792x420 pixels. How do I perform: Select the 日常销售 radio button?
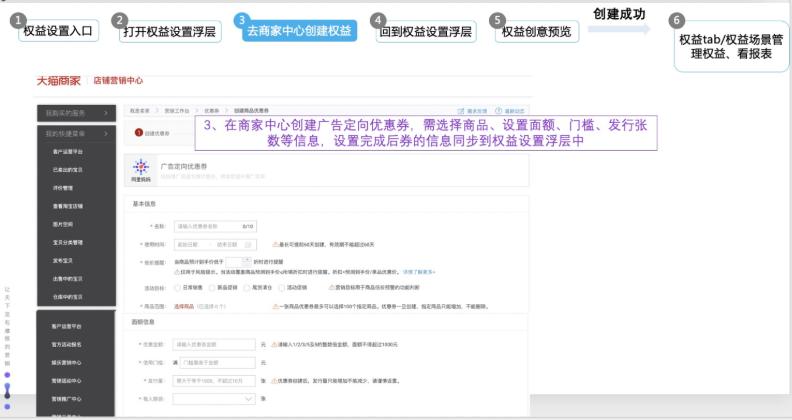pyautogui.click(x=177, y=288)
